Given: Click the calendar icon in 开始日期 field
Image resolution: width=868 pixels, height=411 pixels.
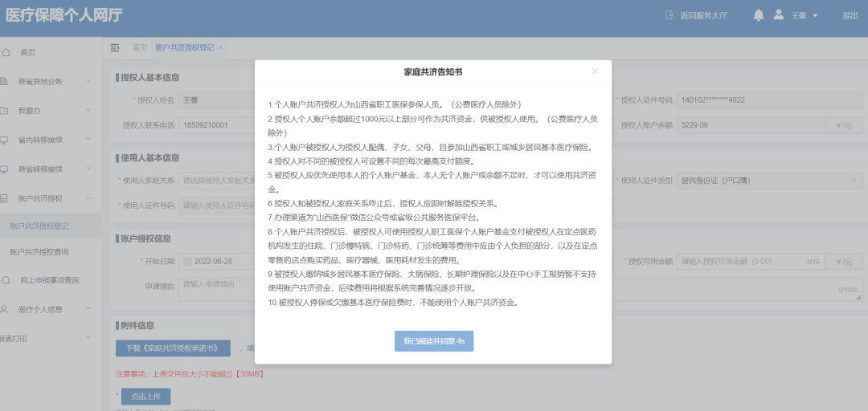Looking at the screenshot, I should [187, 262].
